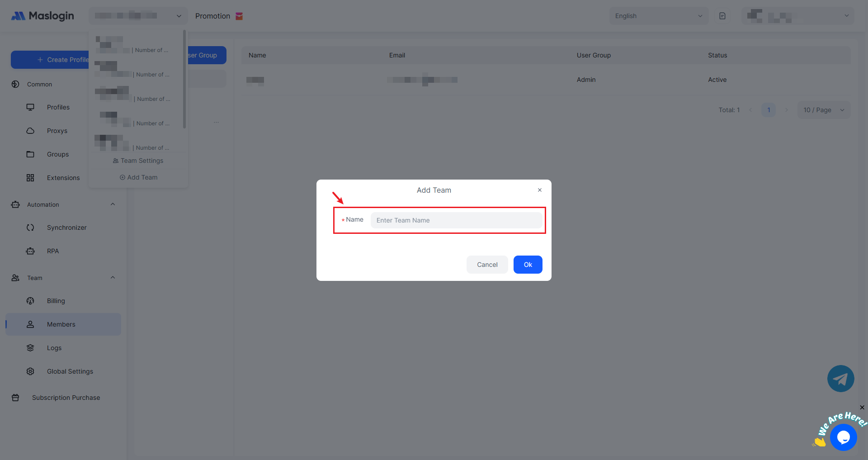Open the 10 / Page size dropdown
This screenshot has width=868, height=460.
click(x=823, y=110)
